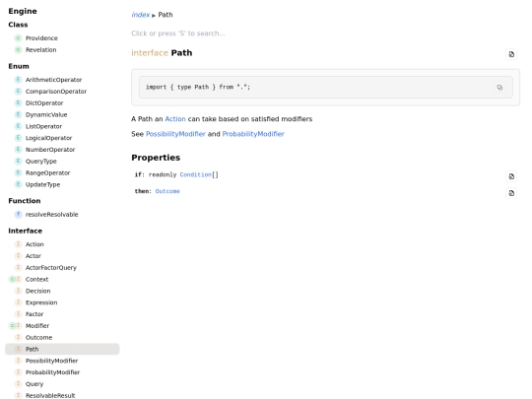Select ArithmeticOperator in sidebar

coord(53,80)
